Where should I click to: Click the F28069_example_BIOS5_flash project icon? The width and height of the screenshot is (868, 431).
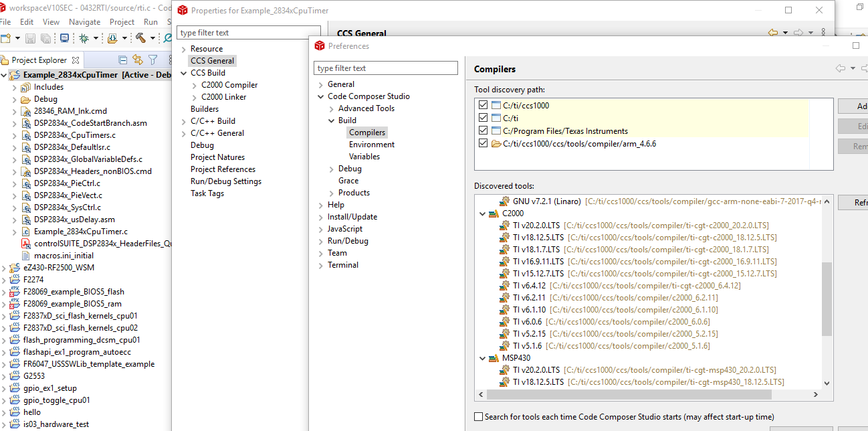coord(15,292)
